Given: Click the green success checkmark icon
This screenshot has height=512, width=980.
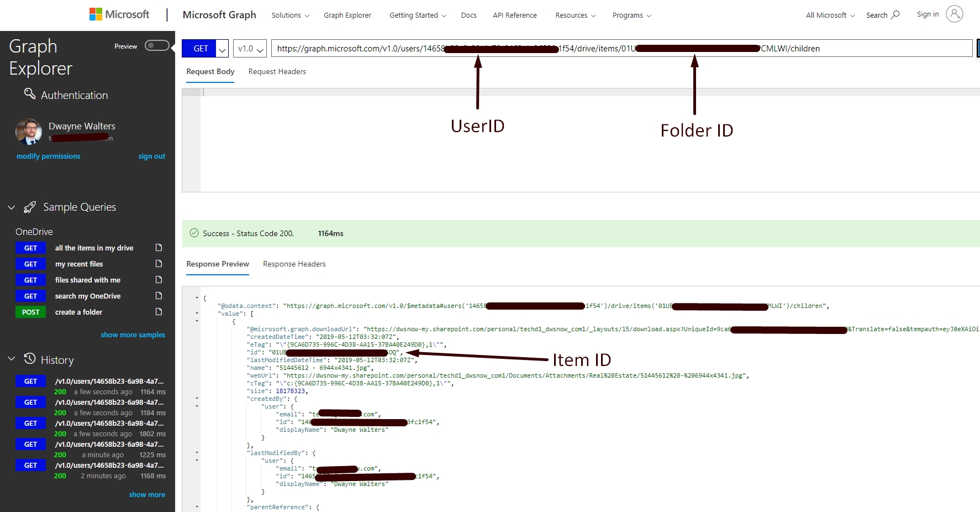Looking at the screenshot, I should [x=194, y=233].
